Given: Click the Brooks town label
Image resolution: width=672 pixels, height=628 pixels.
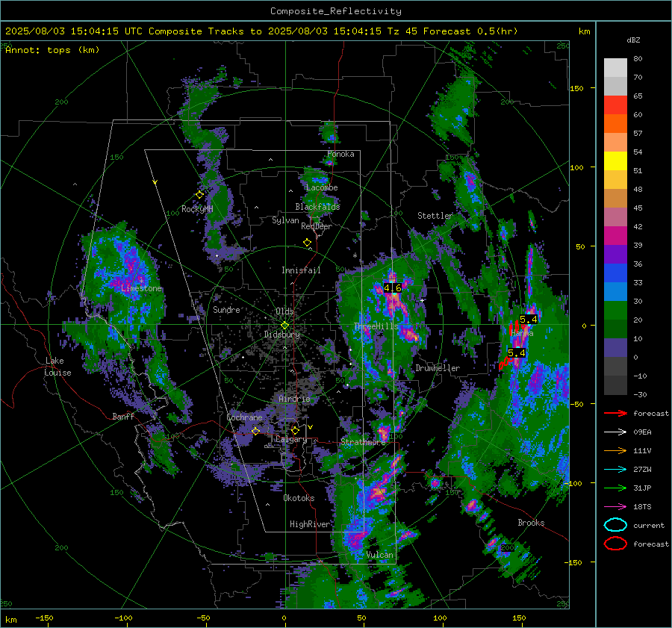Looking at the screenshot, I should coord(531,523).
